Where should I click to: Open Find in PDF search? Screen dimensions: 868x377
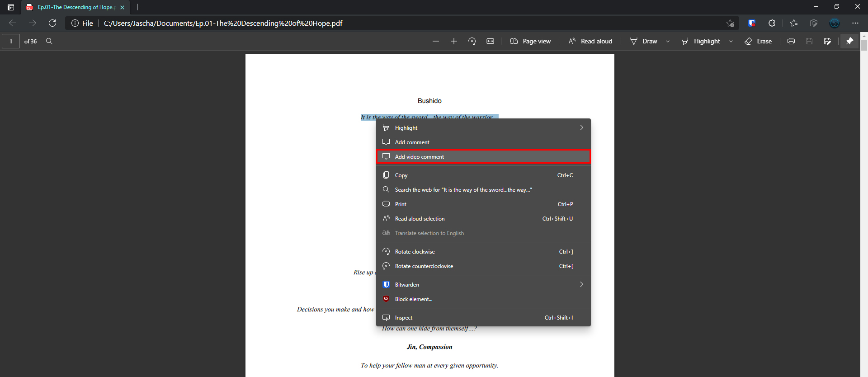pos(49,41)
